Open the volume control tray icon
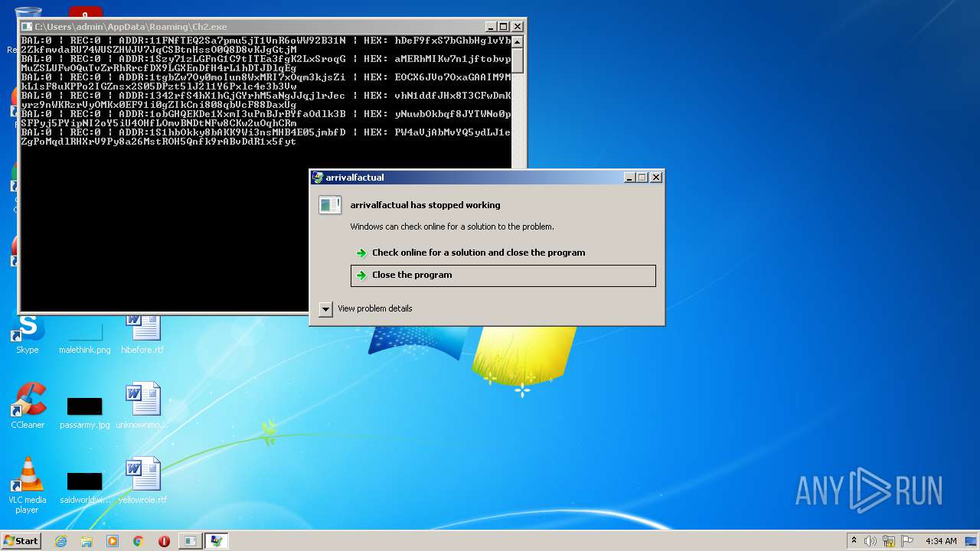The width and height of the screenshot is (980, 551). pos(871,541)
